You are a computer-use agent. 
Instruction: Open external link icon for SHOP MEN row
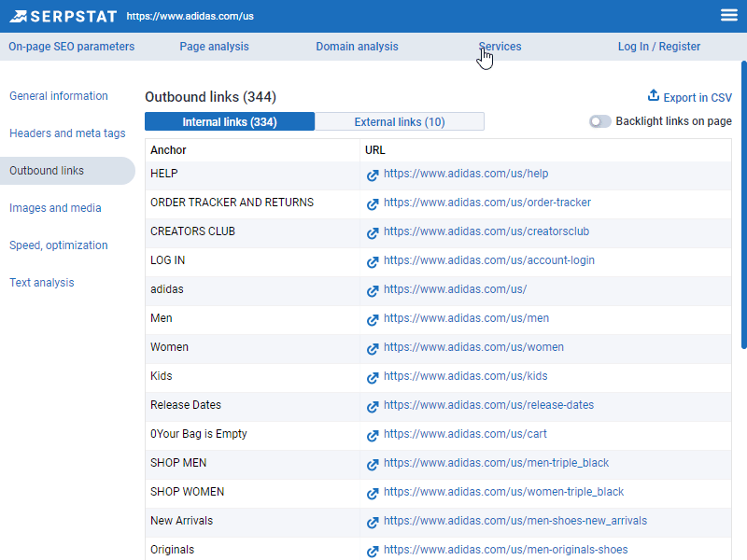(x=373, y=464)
